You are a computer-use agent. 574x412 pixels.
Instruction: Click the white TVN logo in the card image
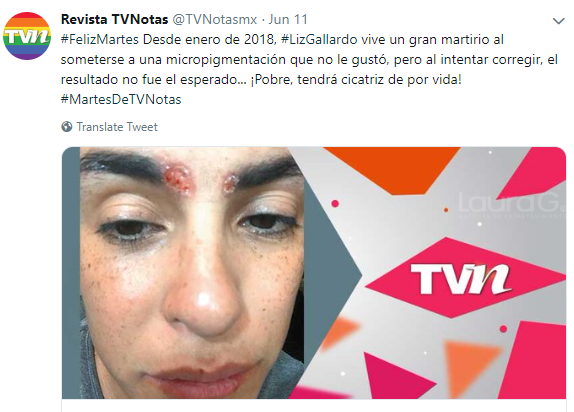point(461,279)
